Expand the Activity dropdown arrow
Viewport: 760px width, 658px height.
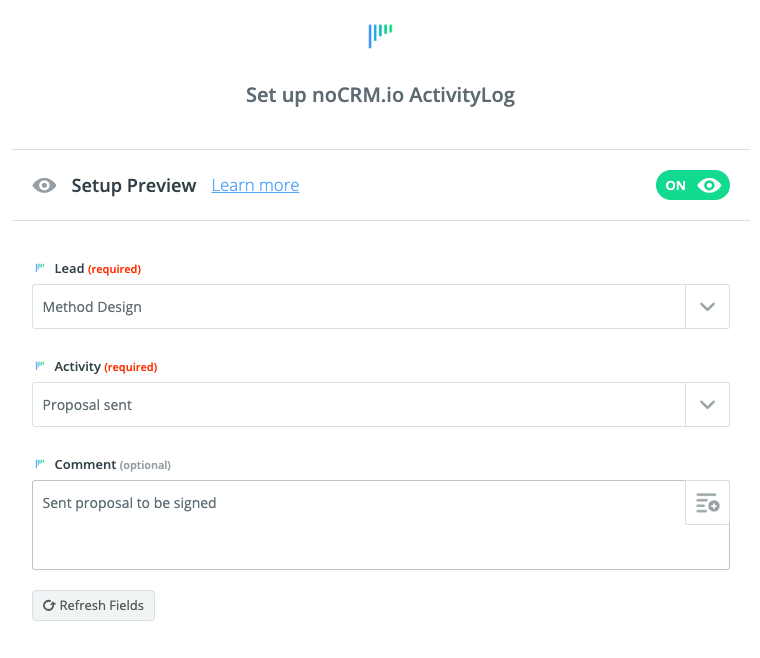pyautogui.click(x=707, y=405)
